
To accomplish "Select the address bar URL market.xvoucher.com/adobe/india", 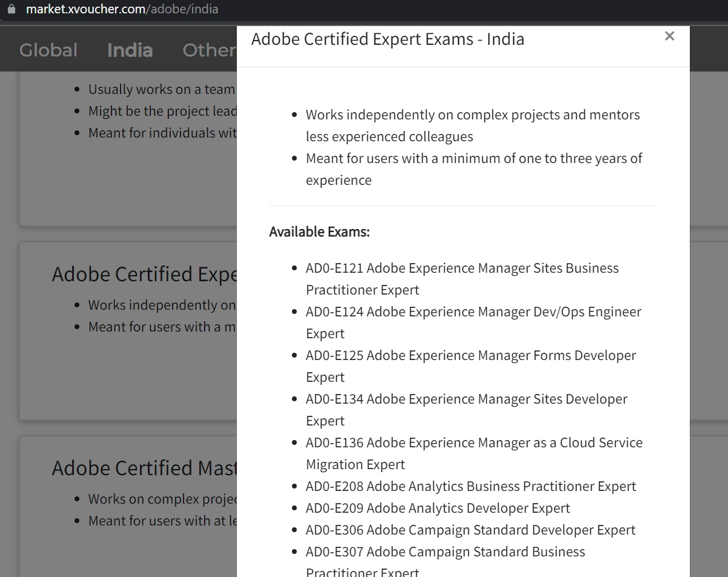I will [122, 10].
